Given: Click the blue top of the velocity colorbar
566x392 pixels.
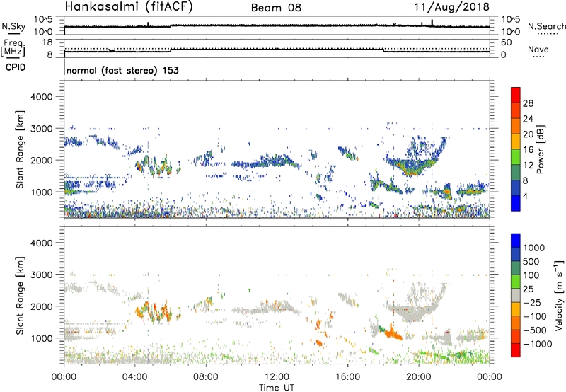Looking at the screenshot, I should (516, 241).
